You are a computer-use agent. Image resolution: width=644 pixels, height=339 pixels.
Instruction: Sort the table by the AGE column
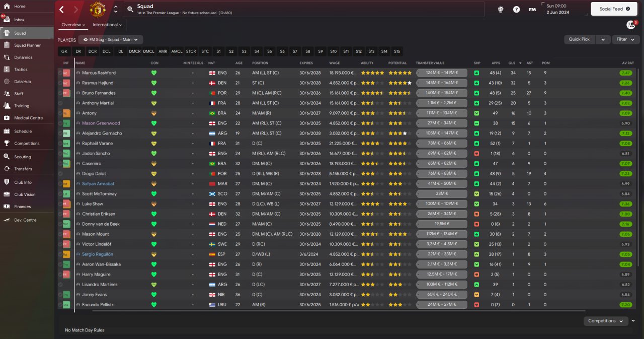point(239,63)
